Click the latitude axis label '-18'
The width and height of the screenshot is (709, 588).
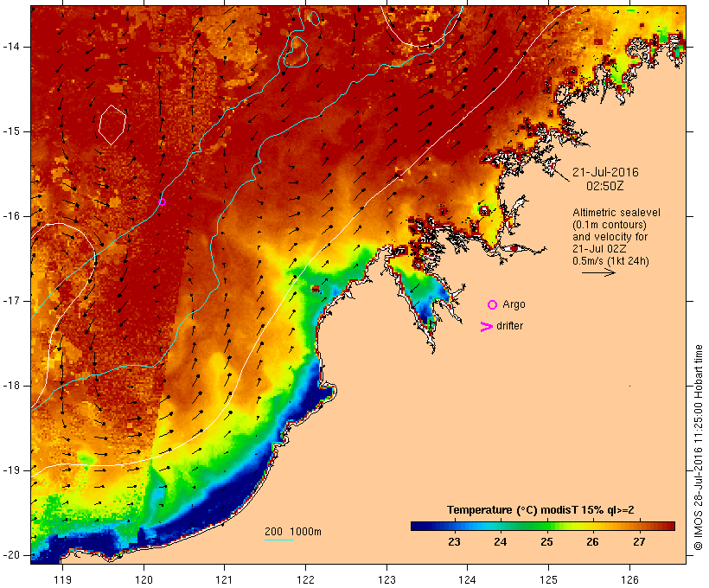tap(11, 386)
